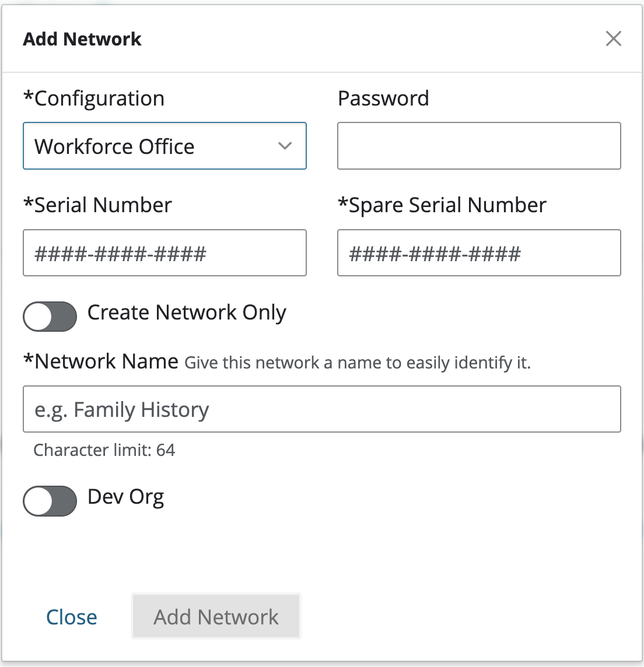Click the Network Name text field
The image size is (644, 667).
tap(321, 409)
